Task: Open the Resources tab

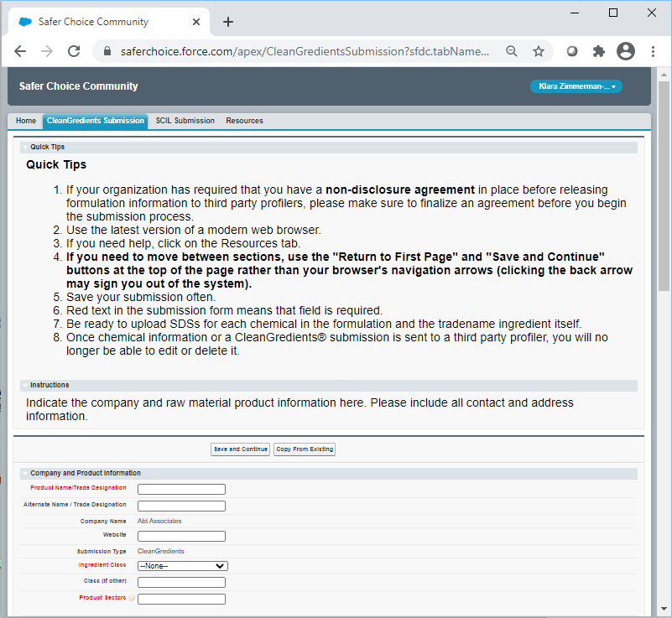Action: click(244, 121)
